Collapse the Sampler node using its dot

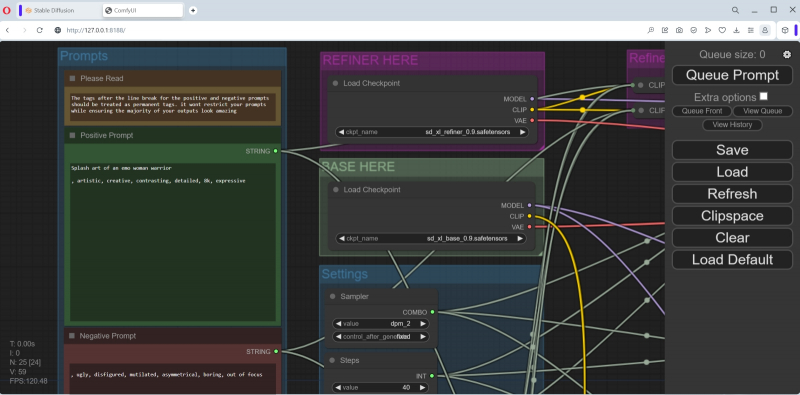(333, 297)
